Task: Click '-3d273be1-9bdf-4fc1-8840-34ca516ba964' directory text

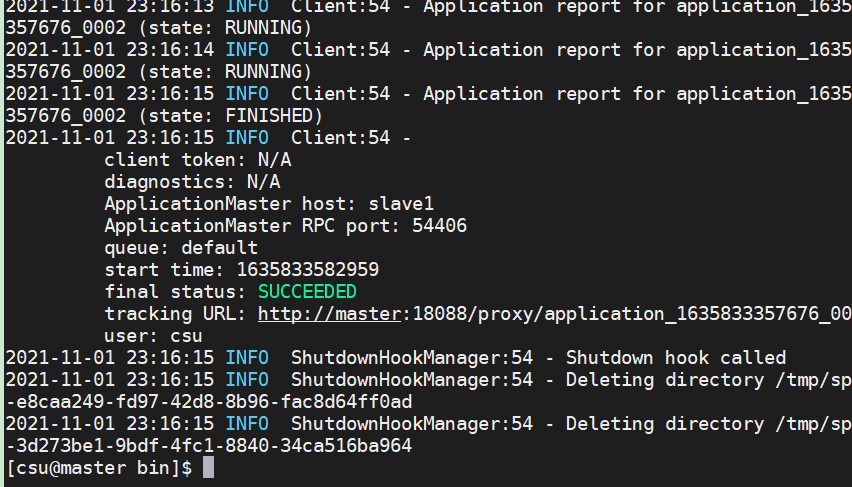Action: (x=209, y=446)
